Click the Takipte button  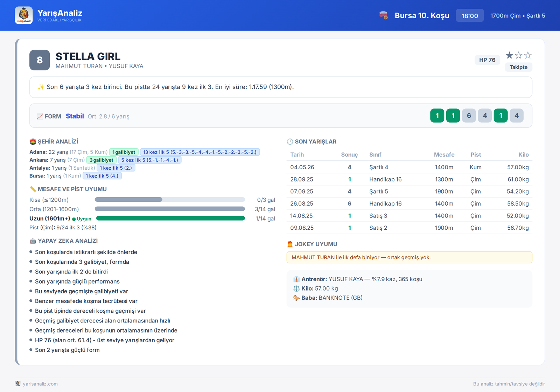tap(518, 67)
